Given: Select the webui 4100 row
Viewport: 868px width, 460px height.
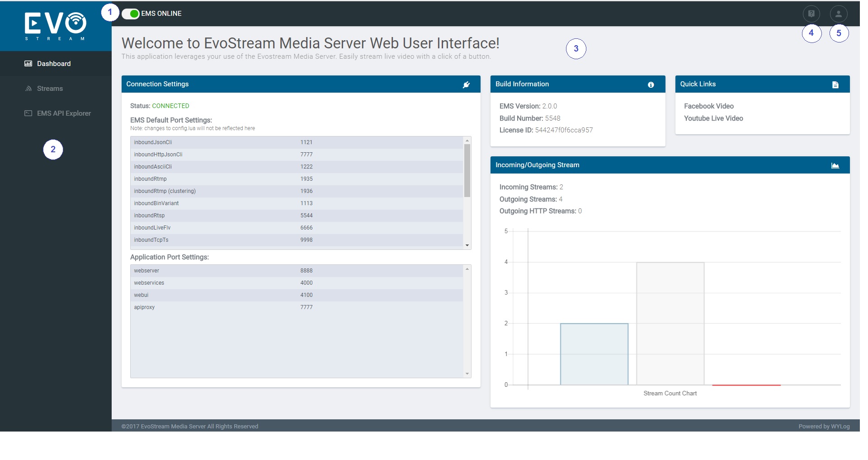Looking at the screenshot, I should [x=297, y=295].
